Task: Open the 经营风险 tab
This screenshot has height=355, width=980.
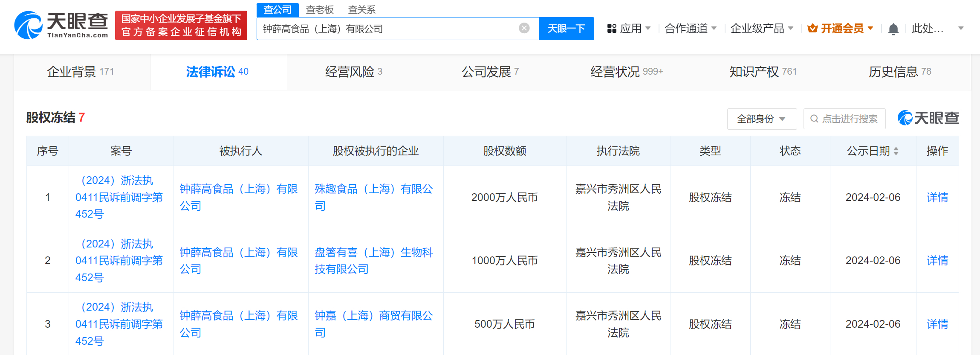Action: 354,72
